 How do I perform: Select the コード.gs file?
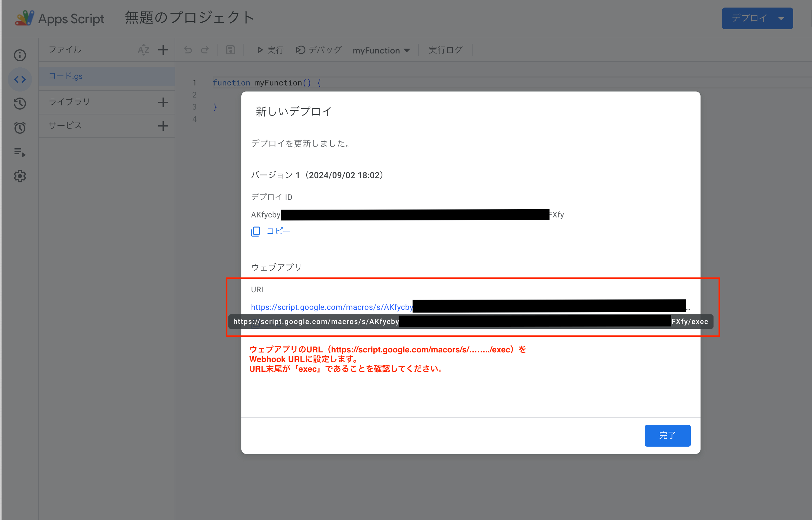click(107, 76)
